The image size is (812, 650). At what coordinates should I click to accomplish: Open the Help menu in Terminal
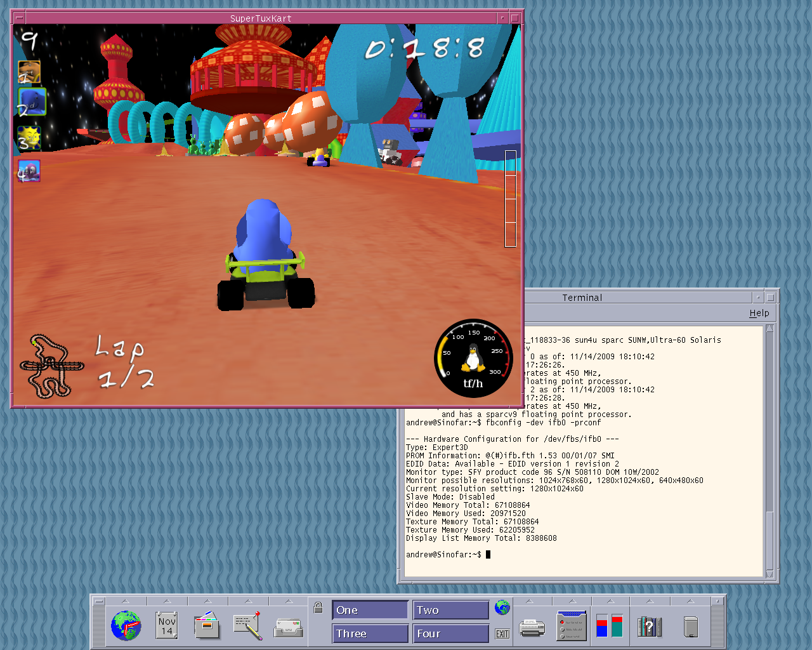(759, 313)
